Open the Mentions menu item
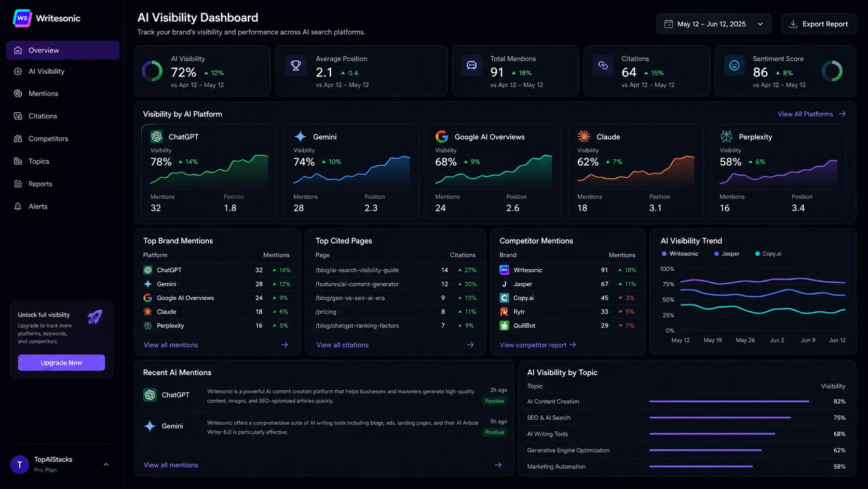 tap(63, 94)
